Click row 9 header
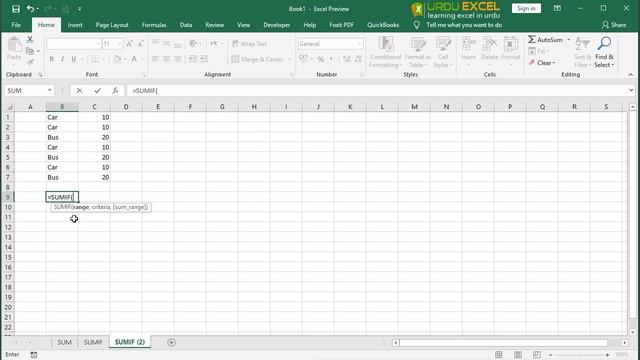 pyautogui.click(x=7, y=197)
